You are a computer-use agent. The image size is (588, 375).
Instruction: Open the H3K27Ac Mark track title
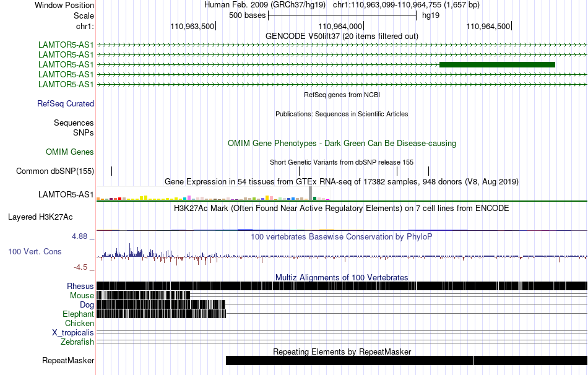point(342,208)
